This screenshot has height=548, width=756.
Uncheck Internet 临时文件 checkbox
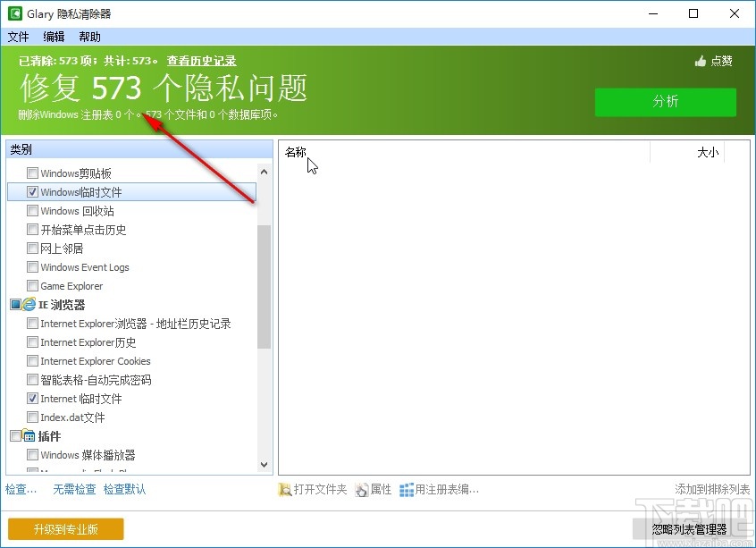[x=32, y=399]
